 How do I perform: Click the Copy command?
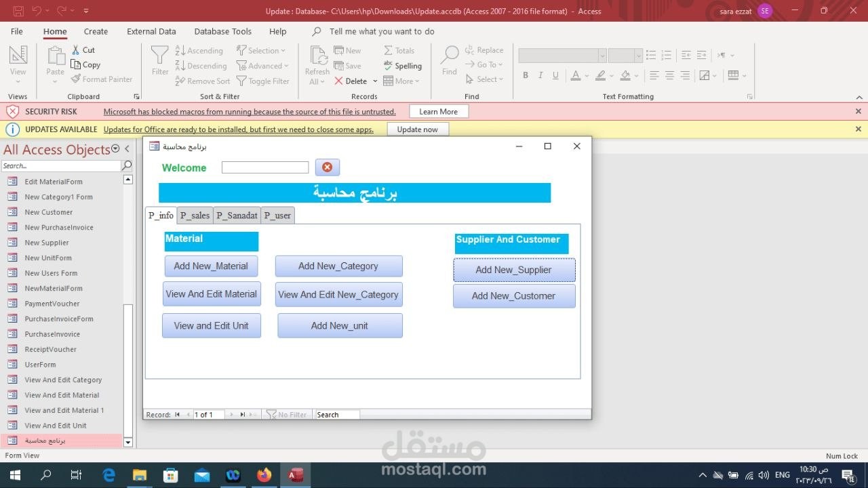click(85, 65)
